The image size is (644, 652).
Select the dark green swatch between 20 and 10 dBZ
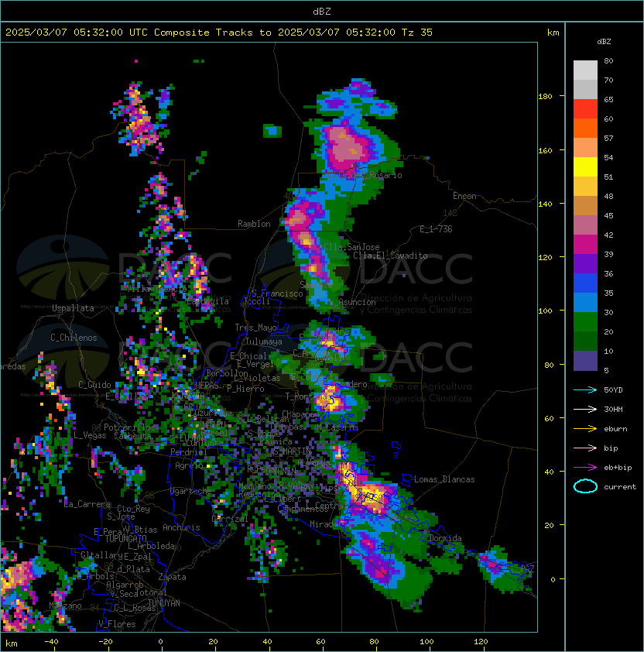tap(585, 341)
